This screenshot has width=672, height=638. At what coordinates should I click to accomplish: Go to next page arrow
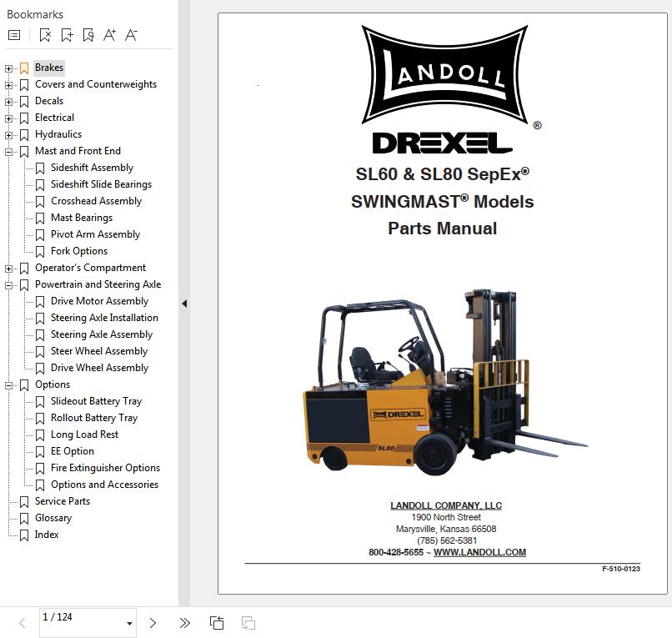(153, 623)
